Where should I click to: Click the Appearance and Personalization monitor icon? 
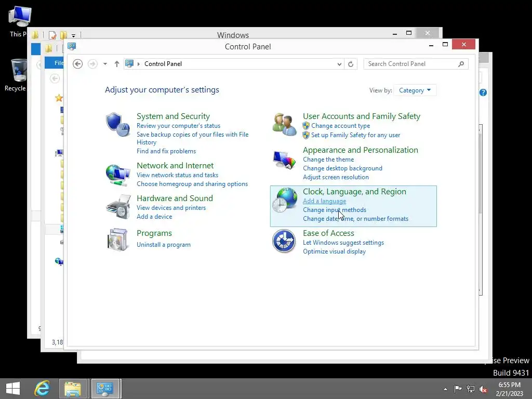tap(284, 160)
